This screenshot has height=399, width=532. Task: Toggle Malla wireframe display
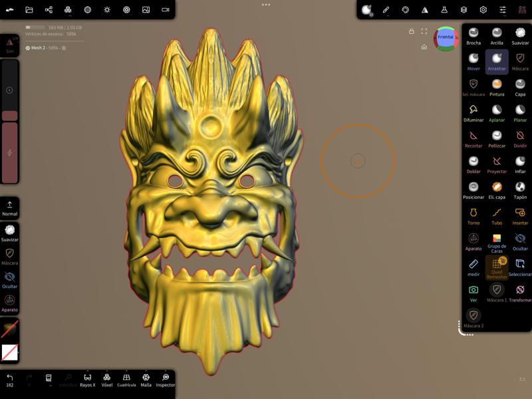click(146, 380)
